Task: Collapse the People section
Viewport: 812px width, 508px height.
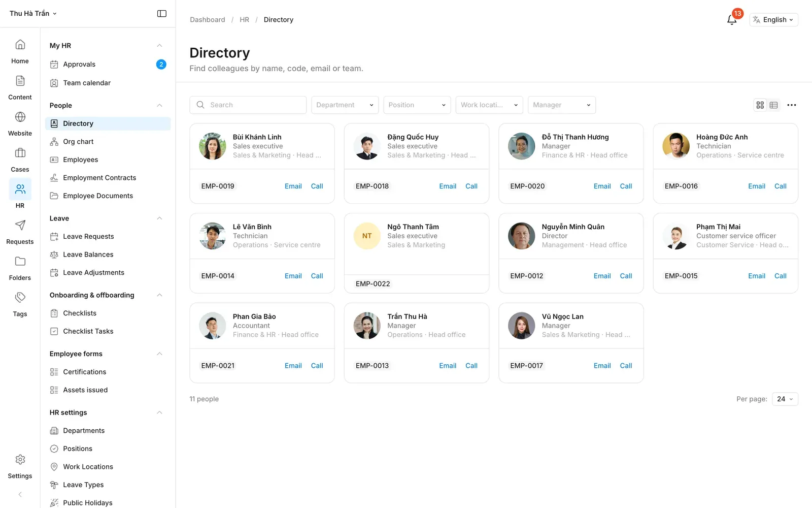Action: click(x=159, y=106)
